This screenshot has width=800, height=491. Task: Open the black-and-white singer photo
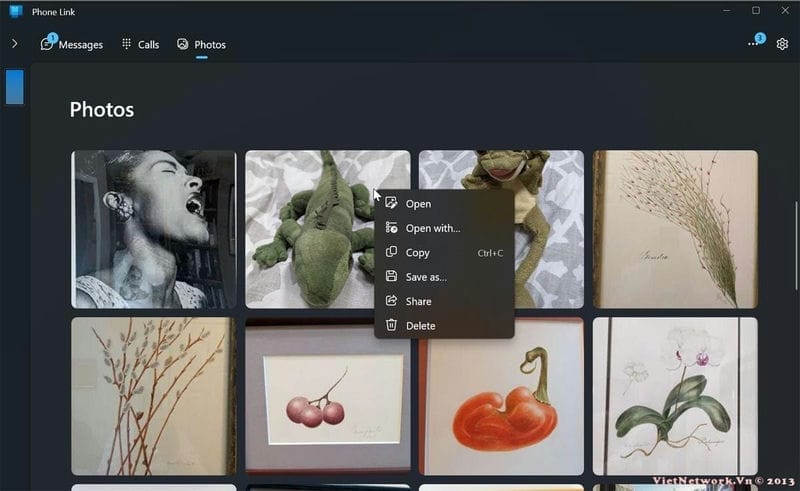(154, 229)
